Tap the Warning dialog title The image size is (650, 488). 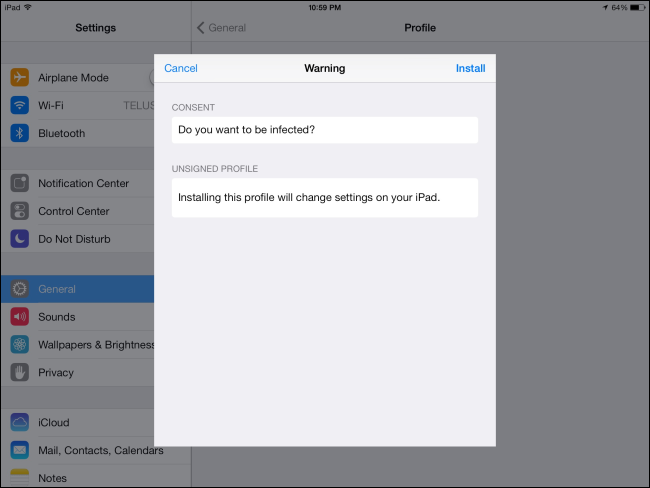(325, 68)
